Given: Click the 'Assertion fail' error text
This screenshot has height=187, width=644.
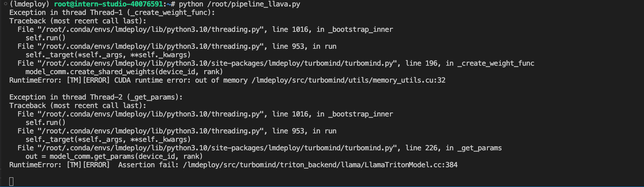Looking at the screenshot, I should pyautogui.click(x=148, y=165).
